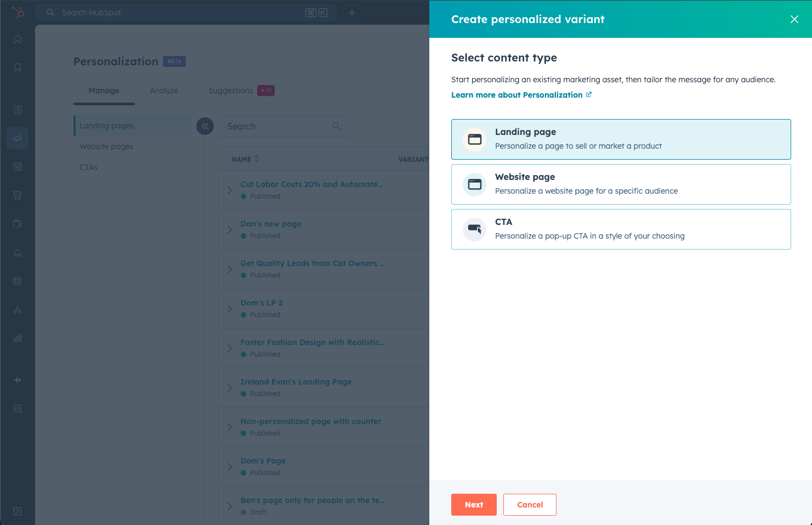This screenshot has height=525, width=812.
Task: Expand the Dom's LP 2 row
Action: [230, 308]
